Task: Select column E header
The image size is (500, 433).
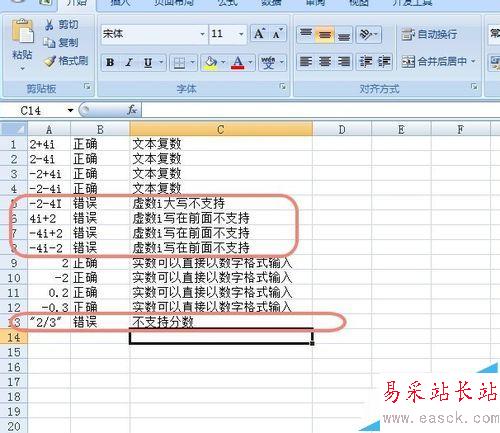Action: [x=401, y=129]
